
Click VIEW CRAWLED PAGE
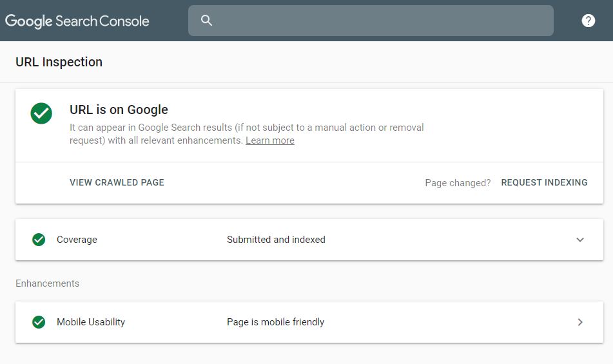point(117,182)
